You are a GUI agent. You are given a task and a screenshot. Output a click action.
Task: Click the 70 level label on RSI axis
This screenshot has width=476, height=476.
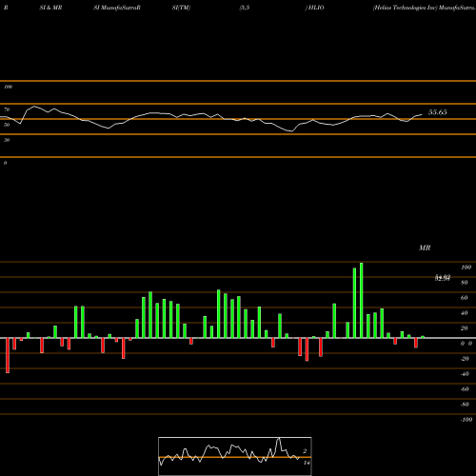point(7,109)
